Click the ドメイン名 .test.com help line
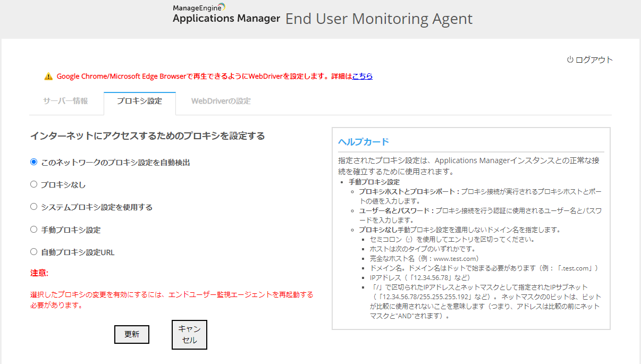Image resolution: width=641 pixels, height=364 pixels. tap(486, 268)
